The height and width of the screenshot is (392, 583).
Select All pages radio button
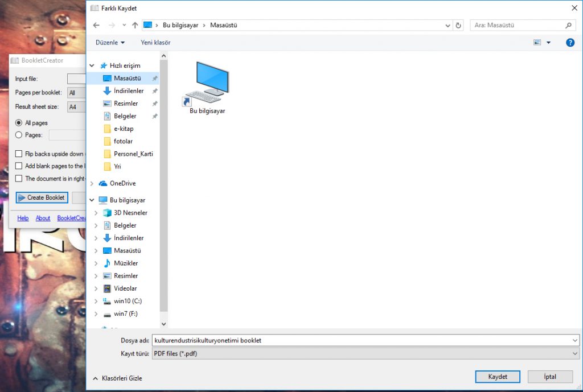(19, 123)
